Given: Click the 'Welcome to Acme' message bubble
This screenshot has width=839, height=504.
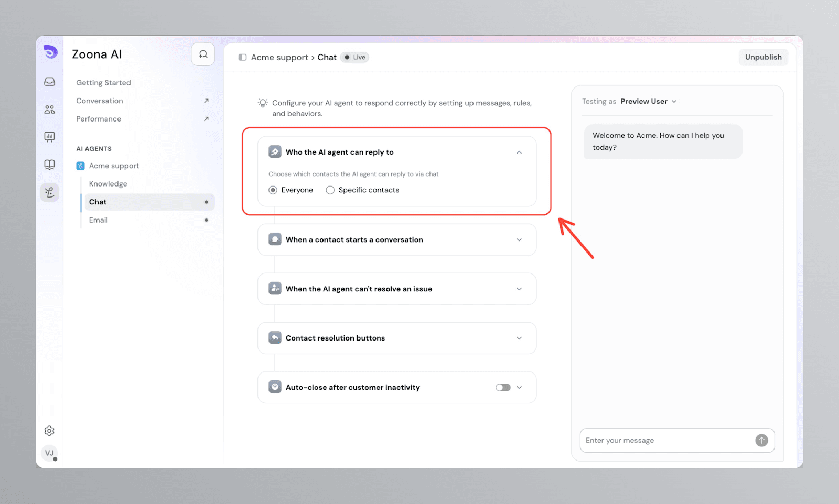Looking at the screenshot, I should click(663, 141).
